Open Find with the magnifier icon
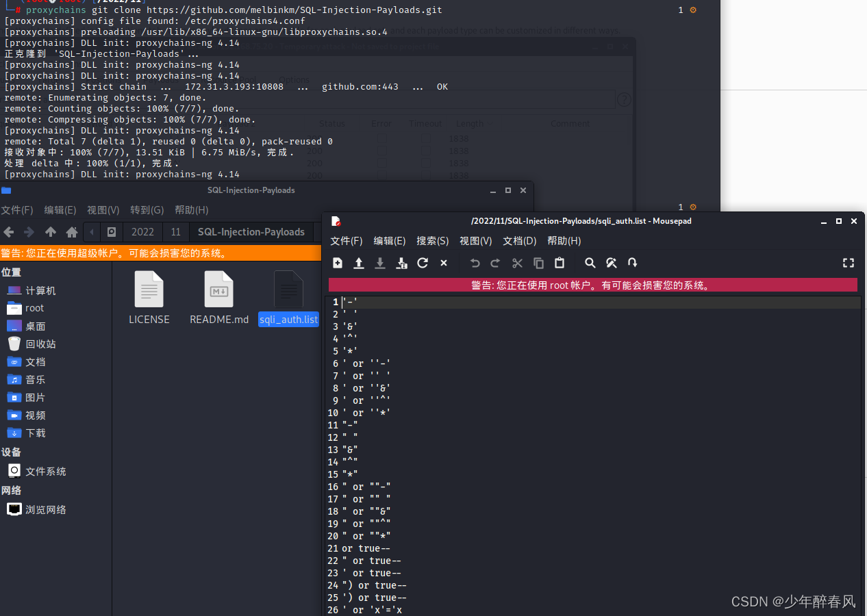This screenshot has height=616, width=867. click(590, 263)
